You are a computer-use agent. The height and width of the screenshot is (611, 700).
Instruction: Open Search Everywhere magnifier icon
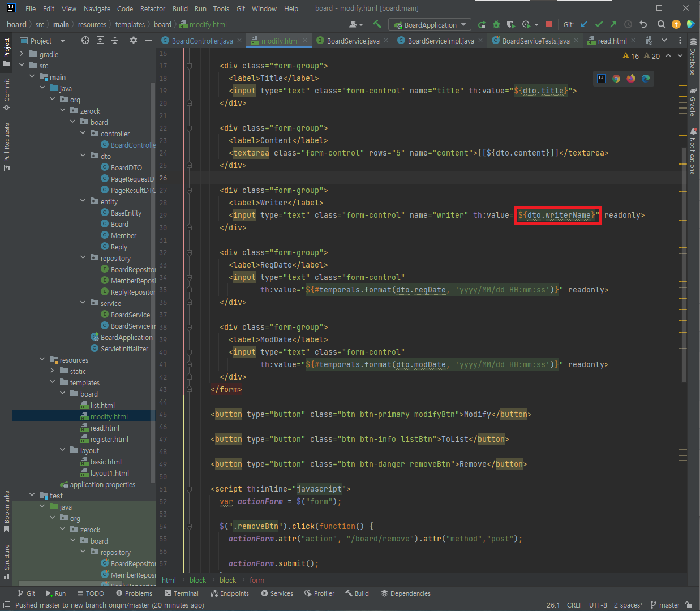pos(661,24)
